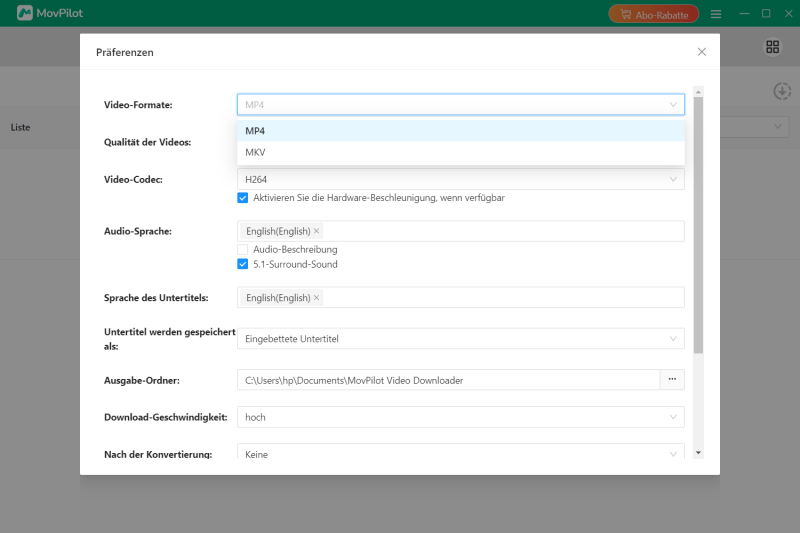This screenshot has height=533, width=800.
Task: Close the Präferenzen dialog
Action: tap(702, 52)
